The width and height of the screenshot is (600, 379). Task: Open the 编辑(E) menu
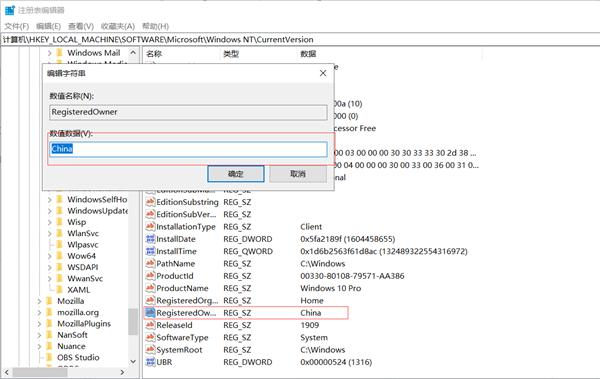[x=48, y=26]
